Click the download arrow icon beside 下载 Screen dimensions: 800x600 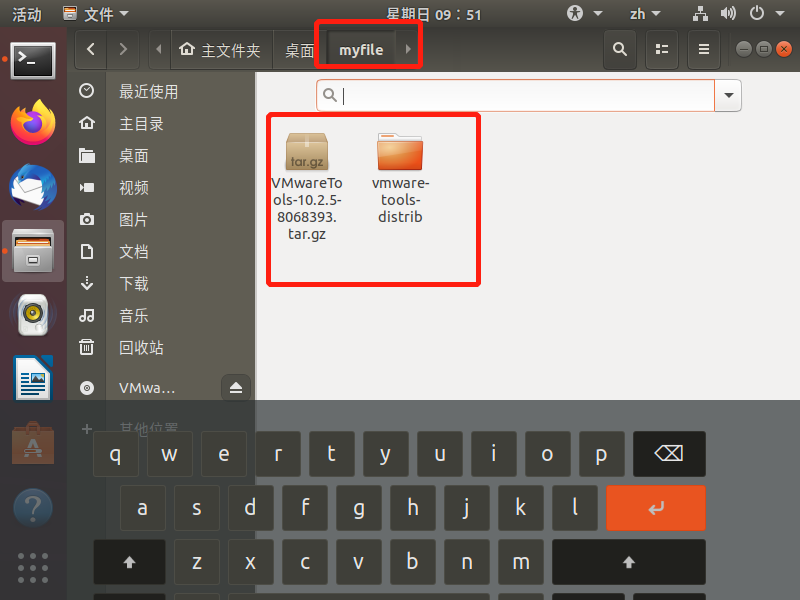click(x=87, y=283)
